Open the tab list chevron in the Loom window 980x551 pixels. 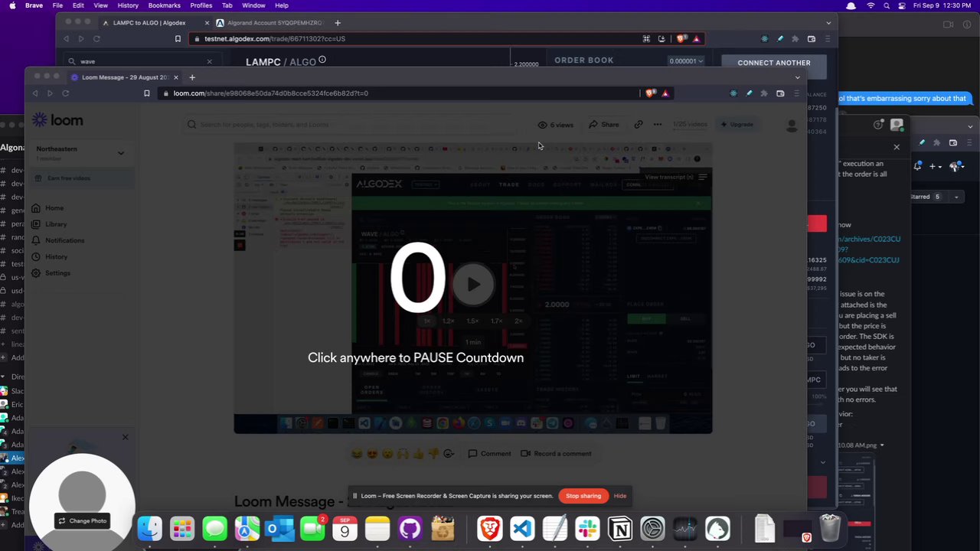click(797, 77)
